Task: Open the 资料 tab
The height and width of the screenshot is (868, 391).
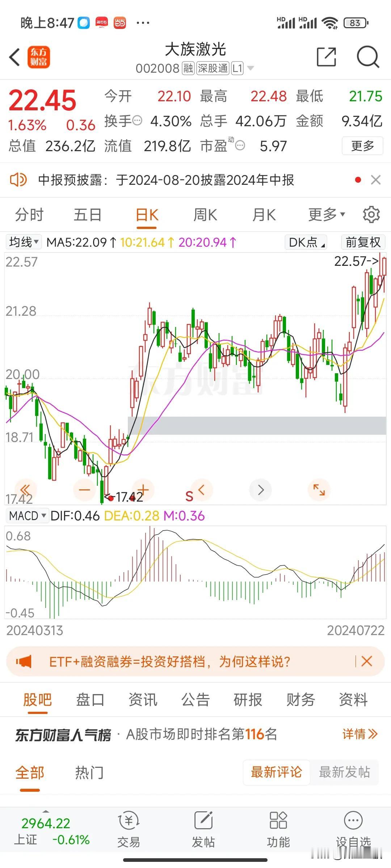Action: pyautogui.click(x=353, y=699)
